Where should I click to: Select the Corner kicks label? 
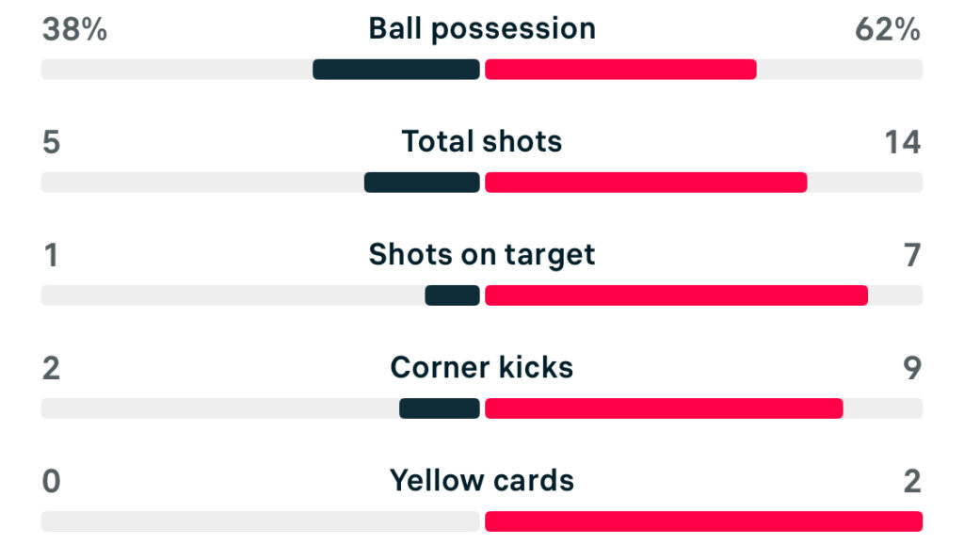click(482, 367)
